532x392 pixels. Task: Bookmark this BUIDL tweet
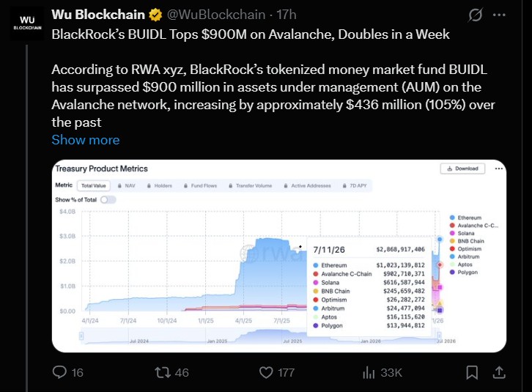point(472,372)
